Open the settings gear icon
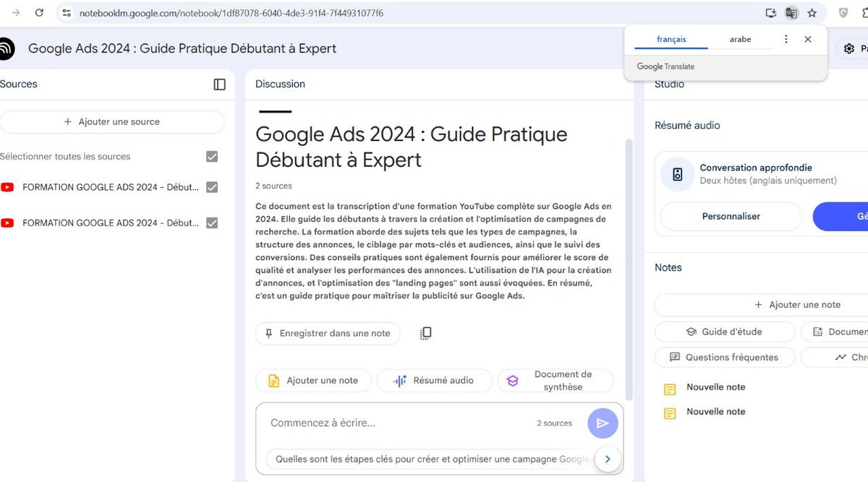Screen dimensions: 868x482 (x=849, y=49)
